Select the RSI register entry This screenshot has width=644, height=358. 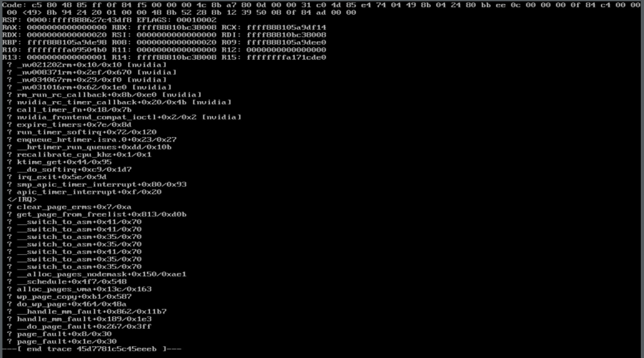[164, 35]
